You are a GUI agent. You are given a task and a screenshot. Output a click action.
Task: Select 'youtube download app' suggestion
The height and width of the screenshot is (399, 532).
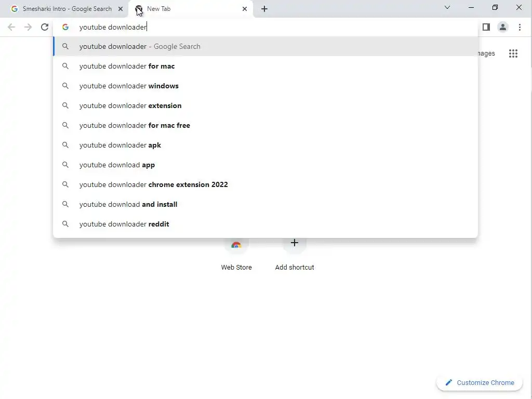pos(265,165)
